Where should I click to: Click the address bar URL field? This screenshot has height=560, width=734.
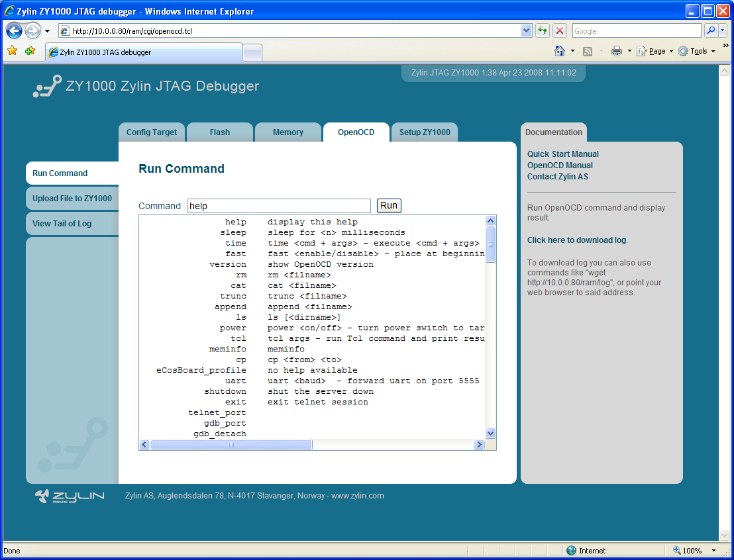point(289,31)
